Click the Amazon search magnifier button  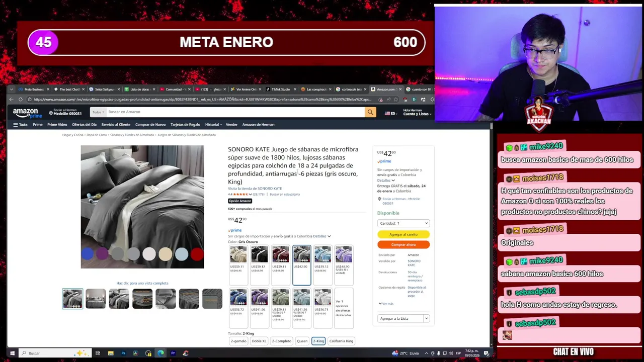(x=370, y=112)
